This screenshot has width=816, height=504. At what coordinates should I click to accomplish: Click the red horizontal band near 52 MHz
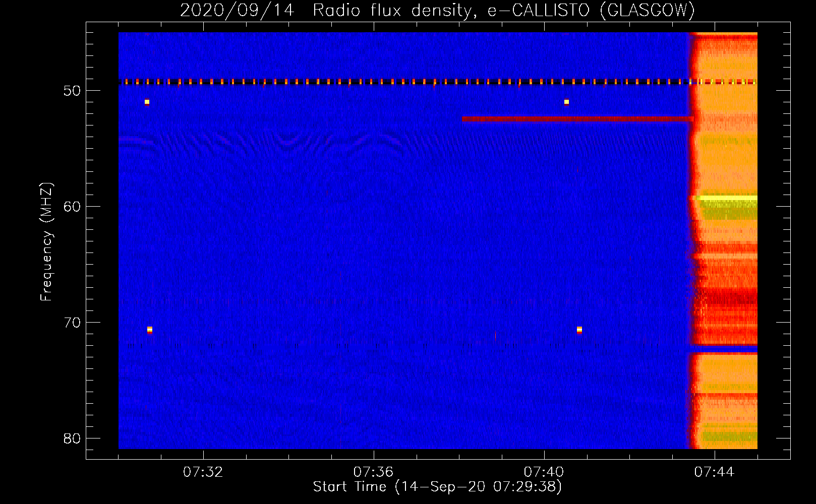577,119
